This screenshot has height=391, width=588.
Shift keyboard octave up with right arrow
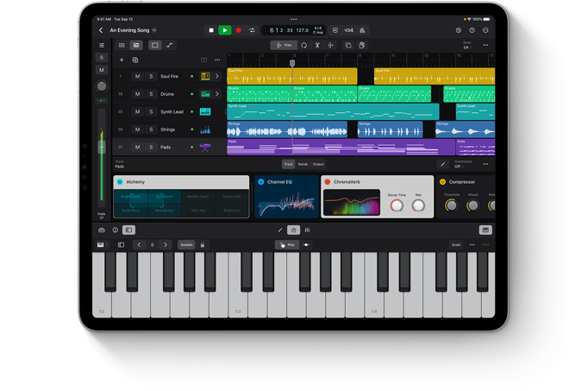(x=166, y=245)
